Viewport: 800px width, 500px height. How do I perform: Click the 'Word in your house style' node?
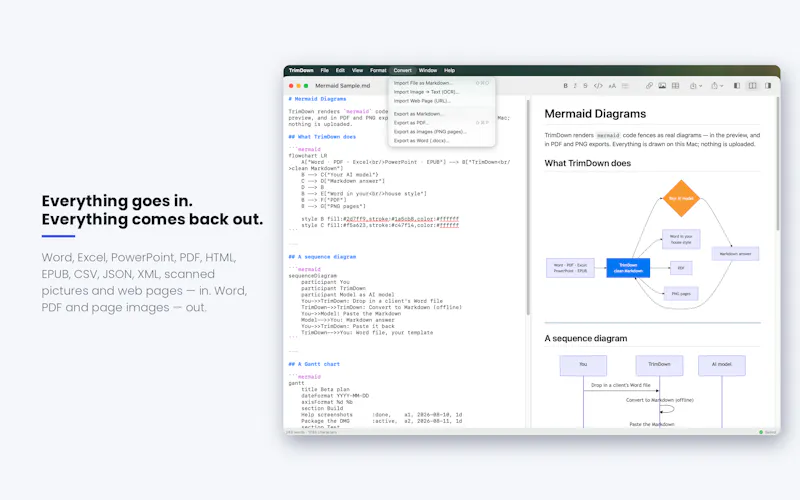pos(681,239)
